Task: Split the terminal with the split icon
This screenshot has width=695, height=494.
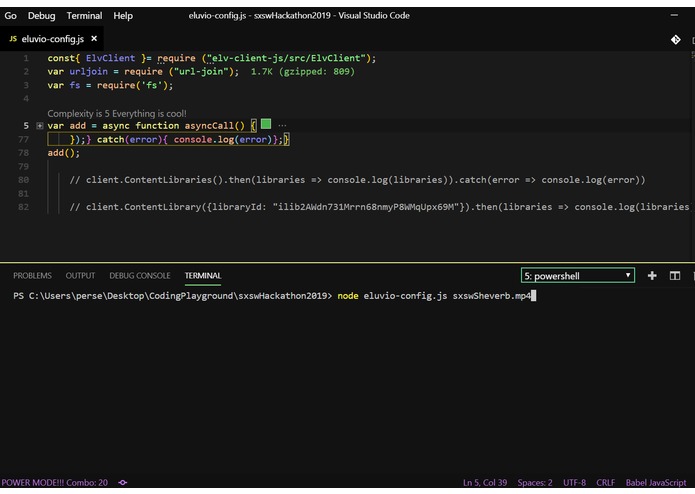Action: (675, 276)
